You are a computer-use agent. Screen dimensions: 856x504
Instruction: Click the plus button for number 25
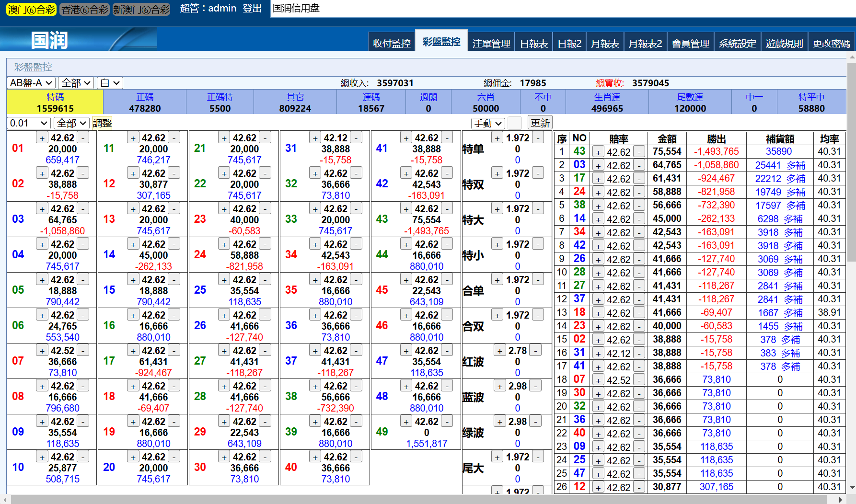pos(224,280)
